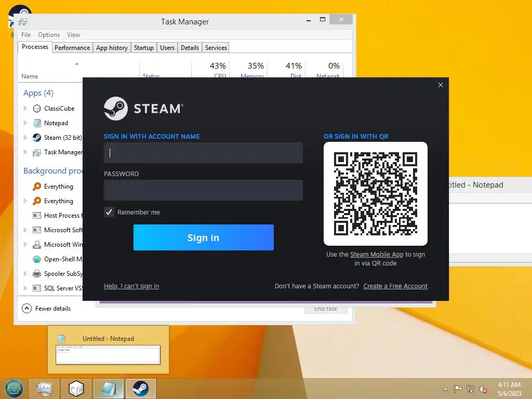Switch to the Services tab
Screen dimensions: 532x399
click(x=216, y=48)
